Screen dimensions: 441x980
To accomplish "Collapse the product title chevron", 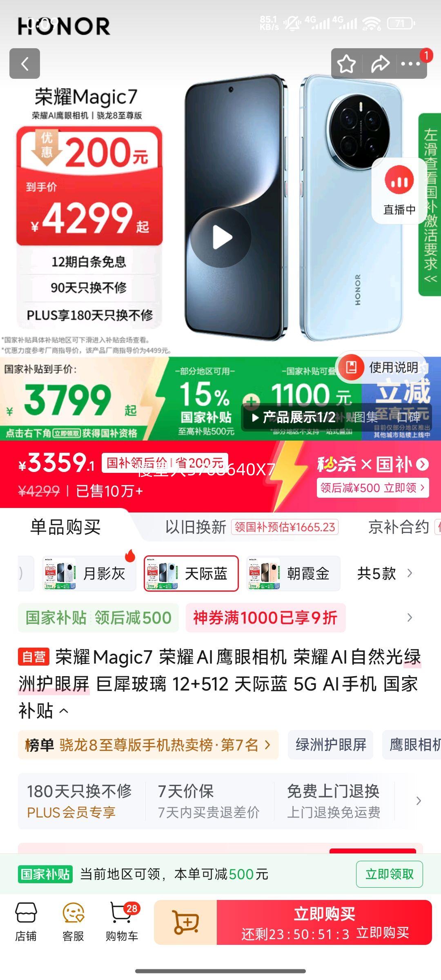I will 64,711.
